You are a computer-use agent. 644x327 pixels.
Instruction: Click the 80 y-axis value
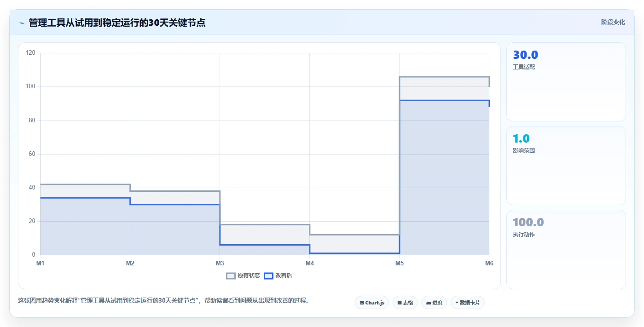pos(32,120)
